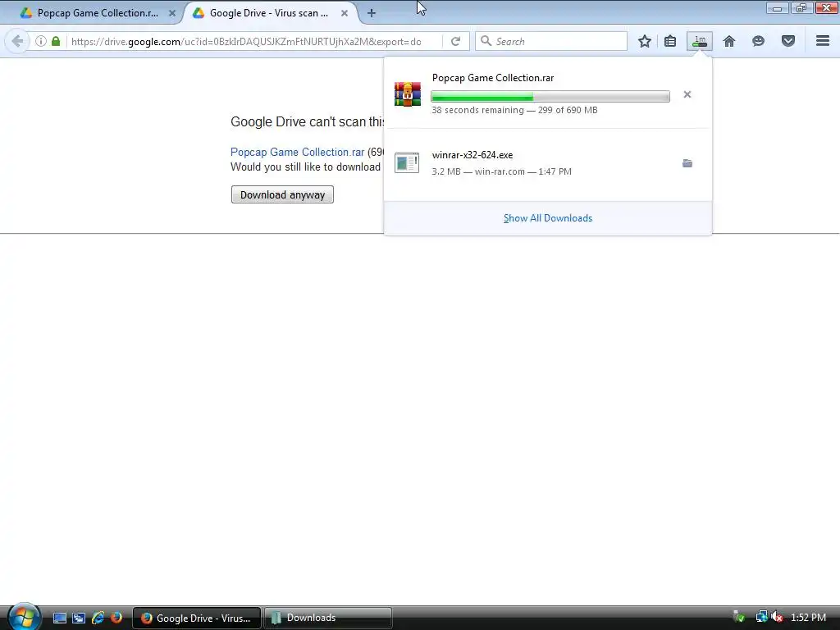Click the security shield tray icon
Viewport: 840px width, 630px height.
coord(739,617)
